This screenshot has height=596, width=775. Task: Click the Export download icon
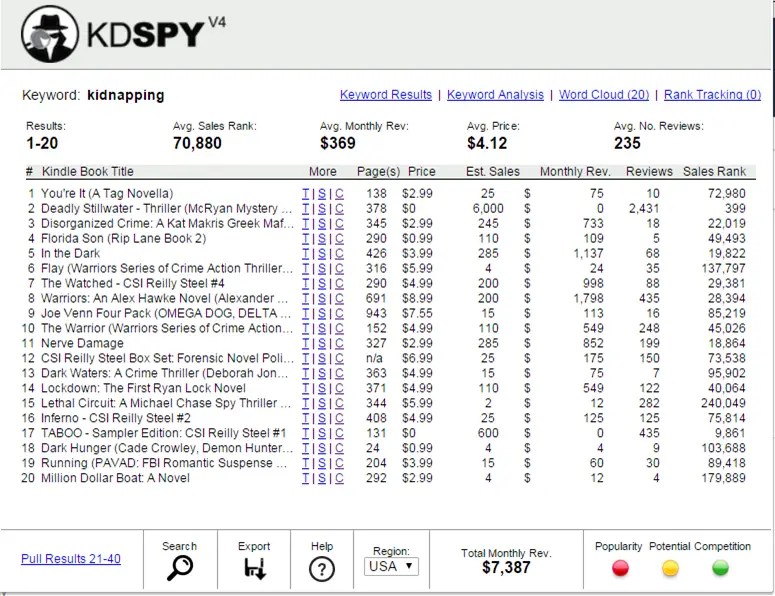(255, 568)
